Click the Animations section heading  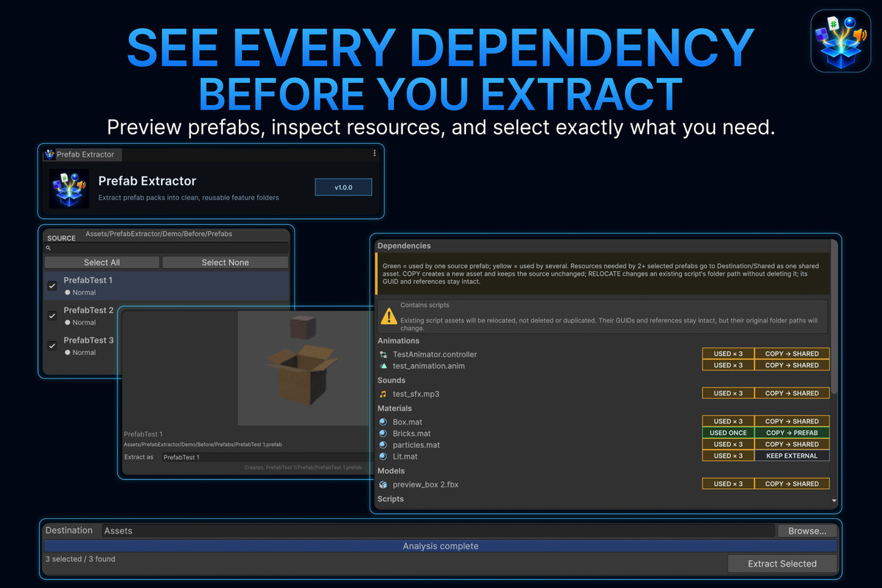[x=398, y=341]
